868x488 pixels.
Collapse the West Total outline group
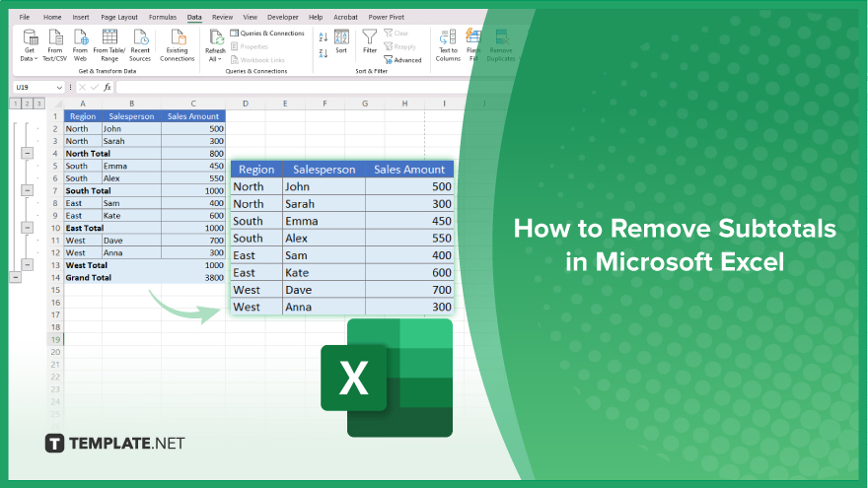(27, 265)
